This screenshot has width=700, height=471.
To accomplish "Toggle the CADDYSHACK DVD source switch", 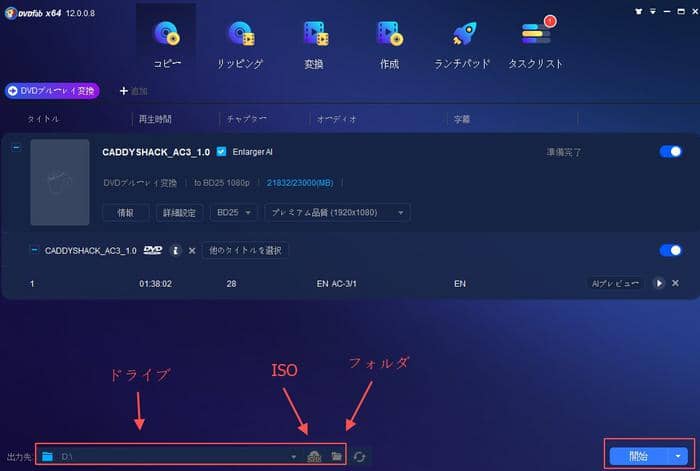I will 670,250.
